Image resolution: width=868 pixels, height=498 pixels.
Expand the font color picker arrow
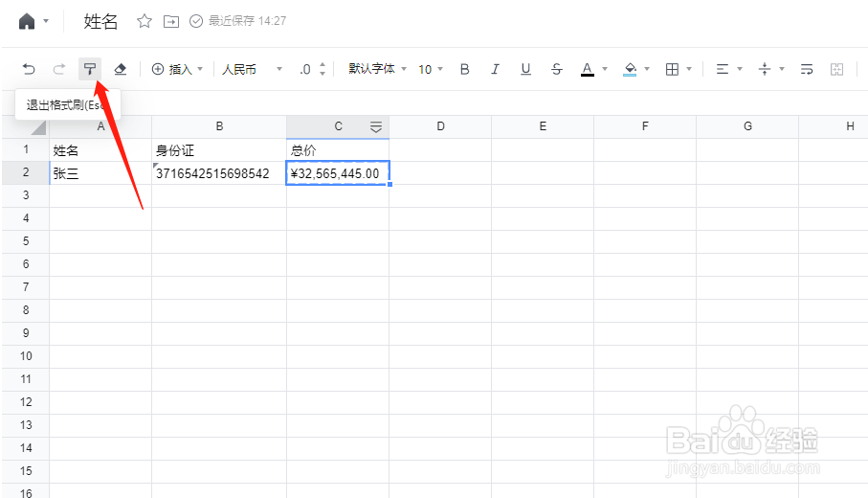coord(605,69)
